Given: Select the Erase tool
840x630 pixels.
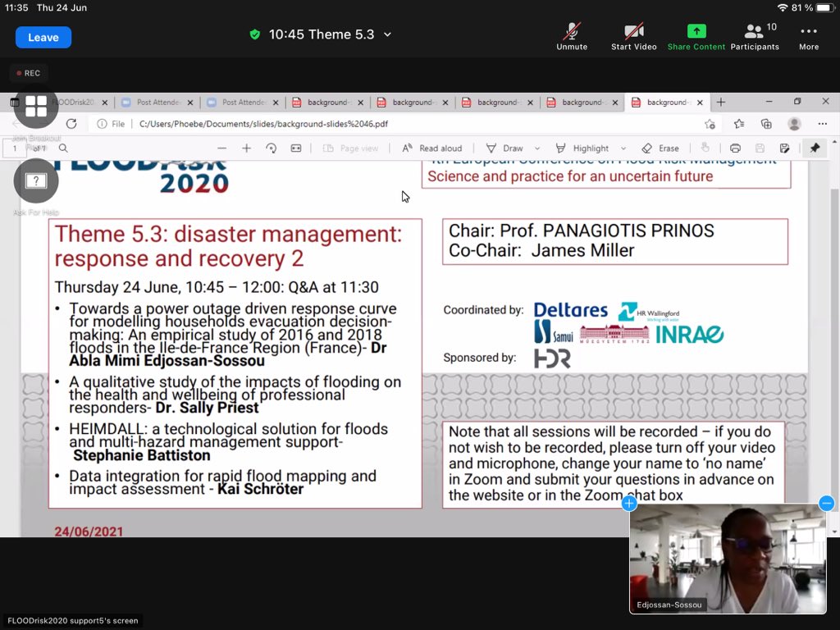Looking at the screenshot, I should [660, 148].
